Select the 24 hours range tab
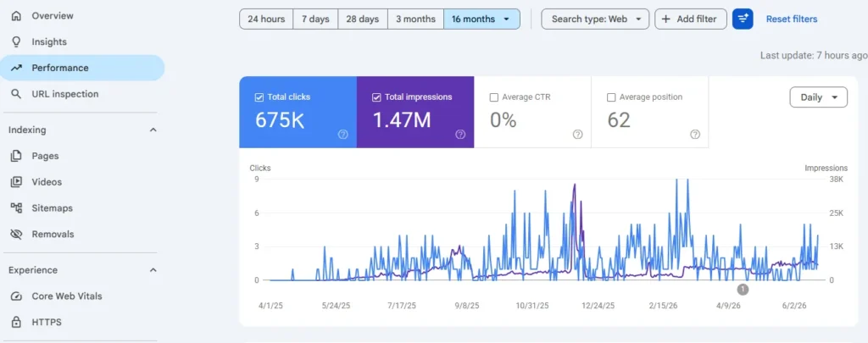 (266, 19)
